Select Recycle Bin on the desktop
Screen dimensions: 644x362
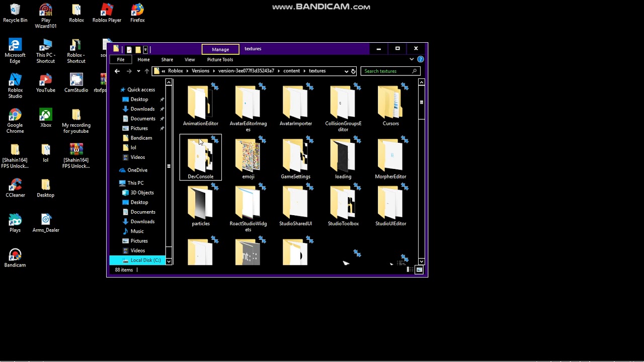pyautogui.click(x=15, y=14)
